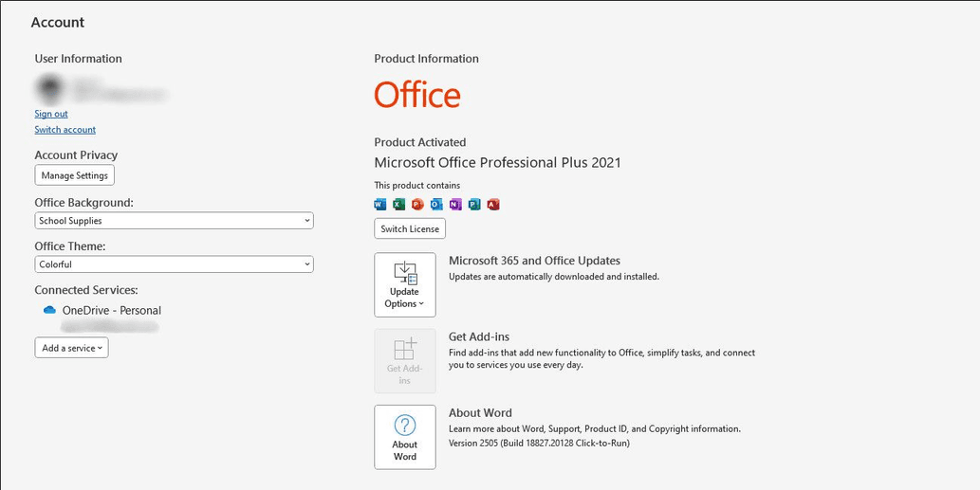Click the greyed-out Get Add-ins button
Screen dimensions: 980x490
(x=405, y=361)
